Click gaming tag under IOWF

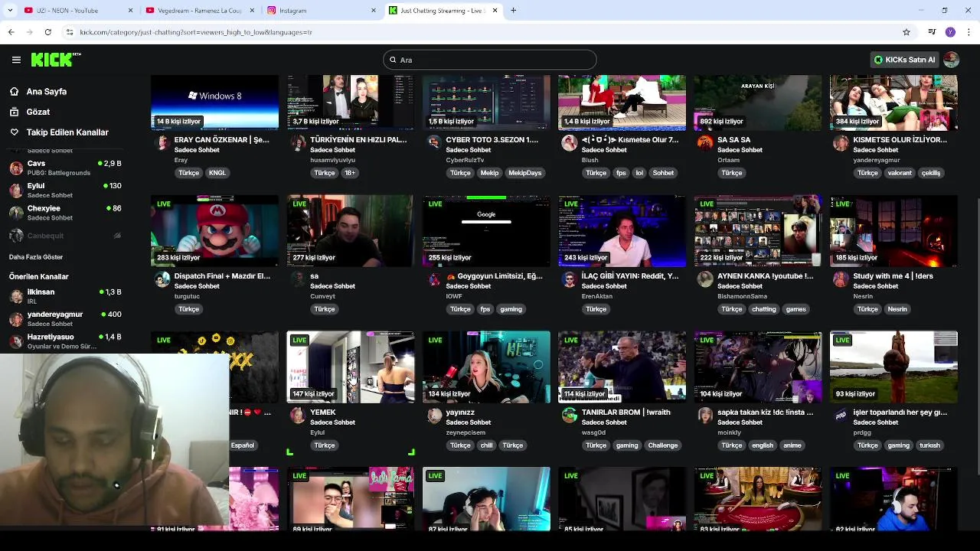511,309
